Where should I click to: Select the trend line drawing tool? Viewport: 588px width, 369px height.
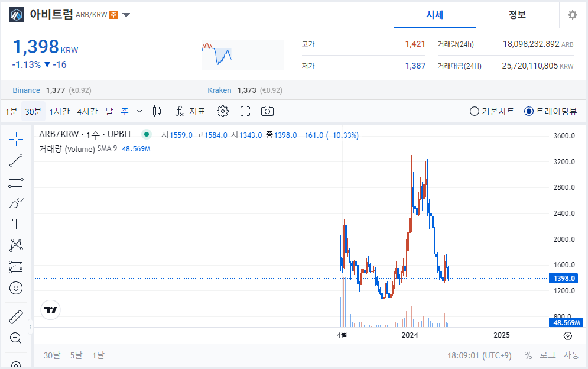coord(16,160)
